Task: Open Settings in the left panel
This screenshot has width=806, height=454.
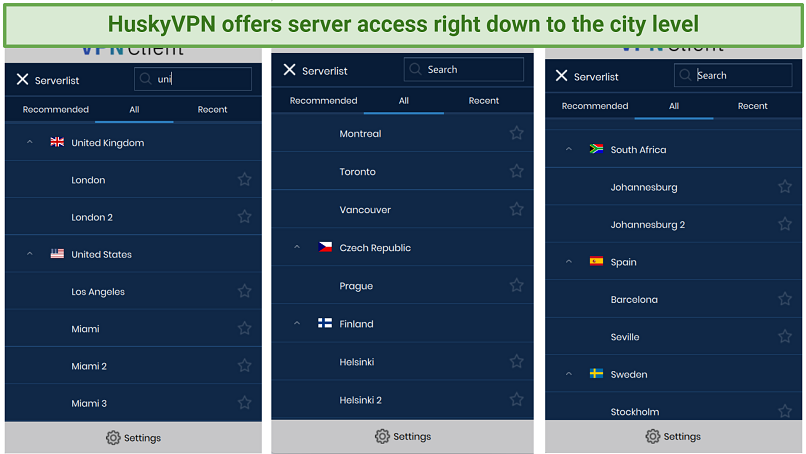Action: click(134, 438)
